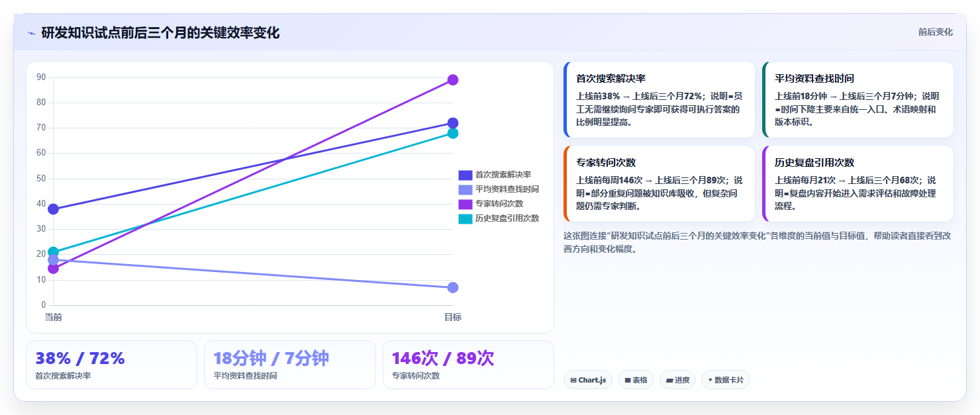The width and height of the screenshot is (980, 415).
Task: Open the 专家转问次数 info card
Action: (x=660, y=184)
